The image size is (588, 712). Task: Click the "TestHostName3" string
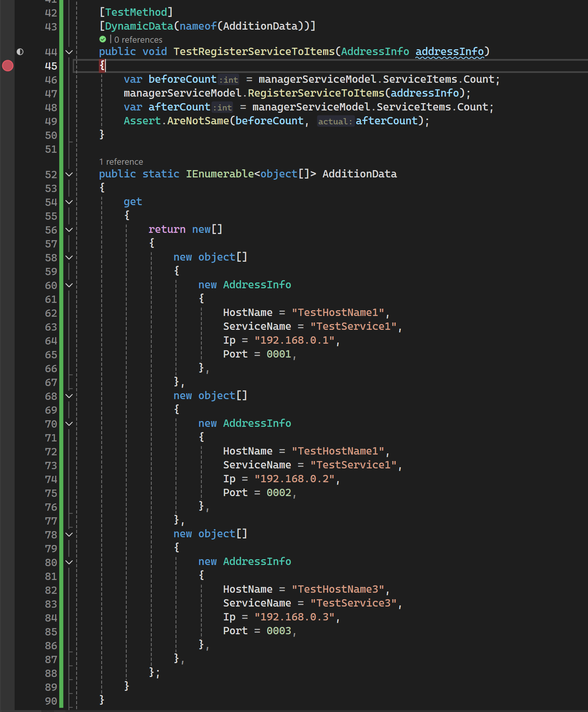tap(338, 589)
